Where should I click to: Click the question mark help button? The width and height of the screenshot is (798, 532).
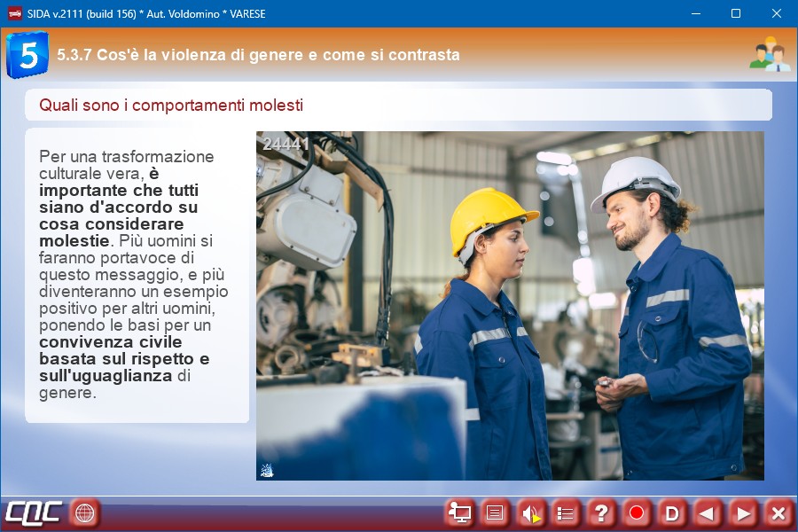click(x=601, y=512)
